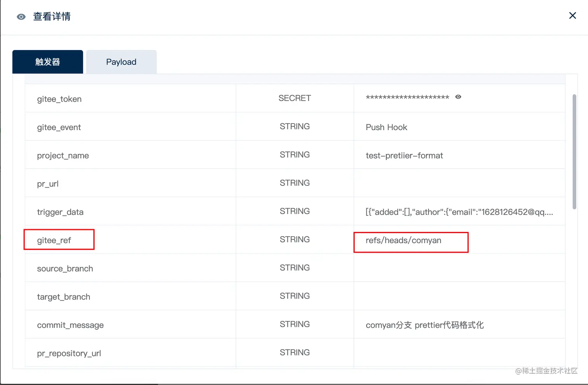This screenshot has height=385, width=588.
Task: Click the truncated trigger_data JSON value
Action: click(x=459, y=212)
